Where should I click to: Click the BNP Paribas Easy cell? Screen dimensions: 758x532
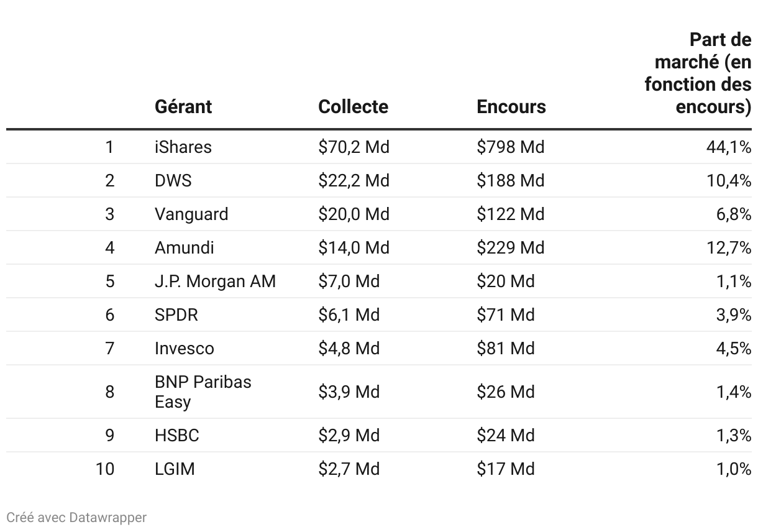click(203, 392)
